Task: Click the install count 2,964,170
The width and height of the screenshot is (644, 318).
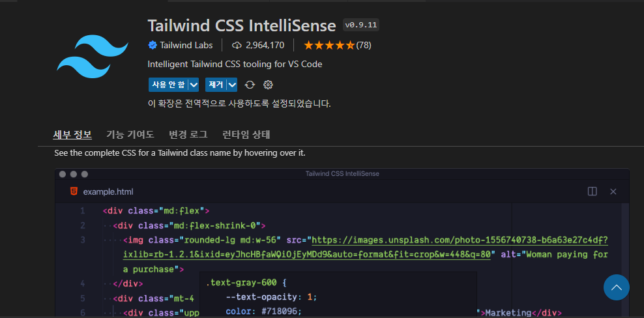Action: click(x=265, y=45)
